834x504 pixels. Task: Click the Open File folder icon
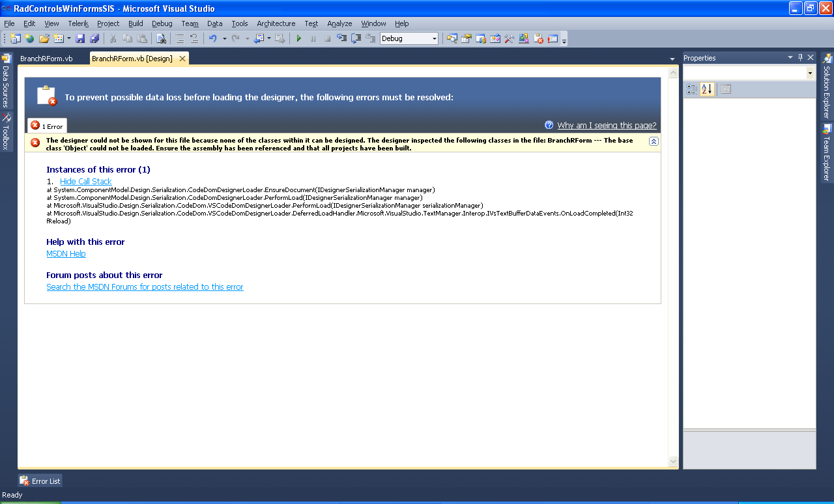click(x=44, y=38)
